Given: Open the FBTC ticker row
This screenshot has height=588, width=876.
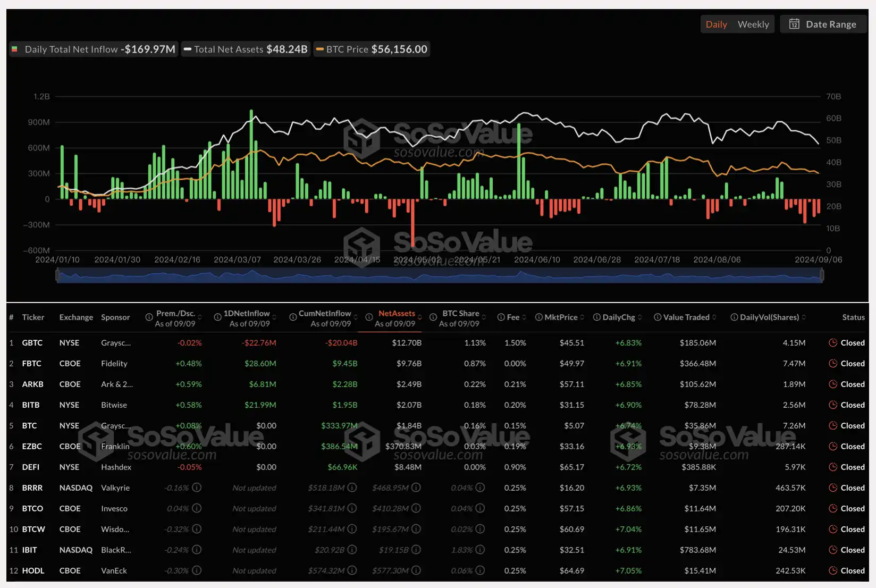Looking at the screenshot, I should [x=31, y=364].
